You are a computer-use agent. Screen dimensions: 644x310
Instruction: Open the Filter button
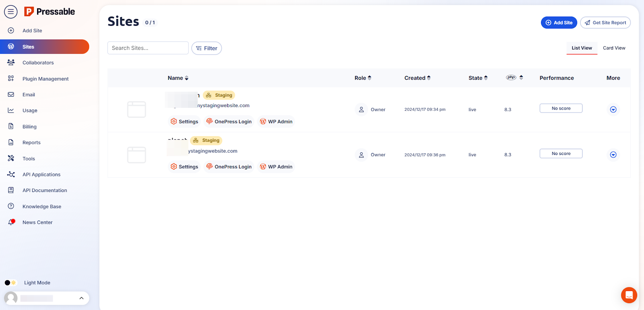(x=206, y=48)
